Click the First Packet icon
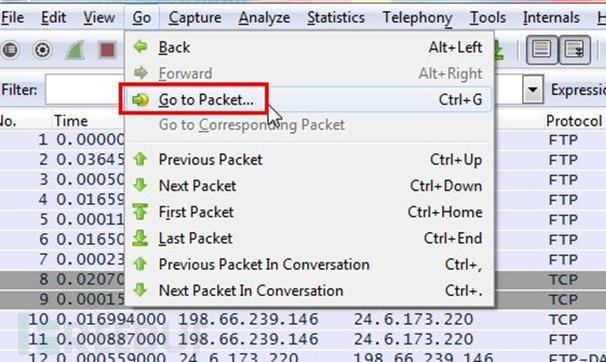The image size is (606, 362). tap(140, 212)
